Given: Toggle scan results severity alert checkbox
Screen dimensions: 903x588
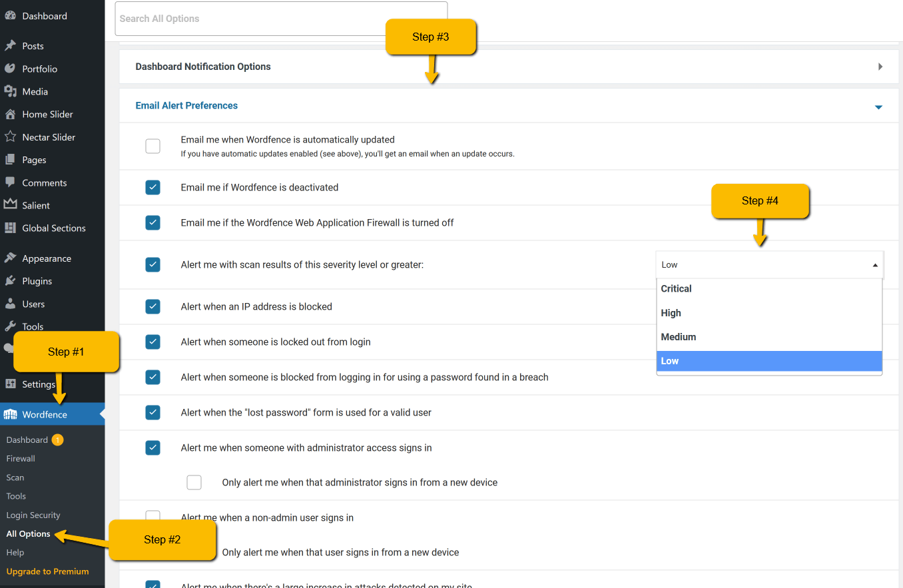Looking at the screenshot, I should (153, 264).
